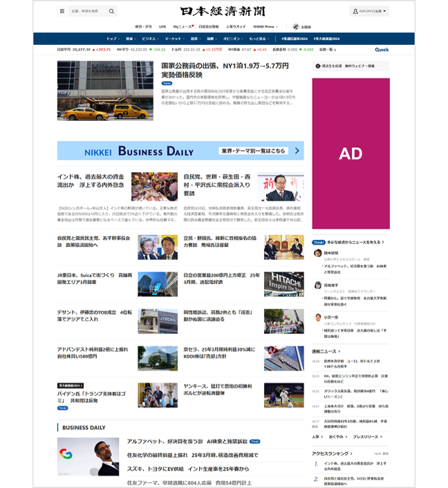Open 人事ウオッチ menu item

pyautogui.click(x=236, y=27)
